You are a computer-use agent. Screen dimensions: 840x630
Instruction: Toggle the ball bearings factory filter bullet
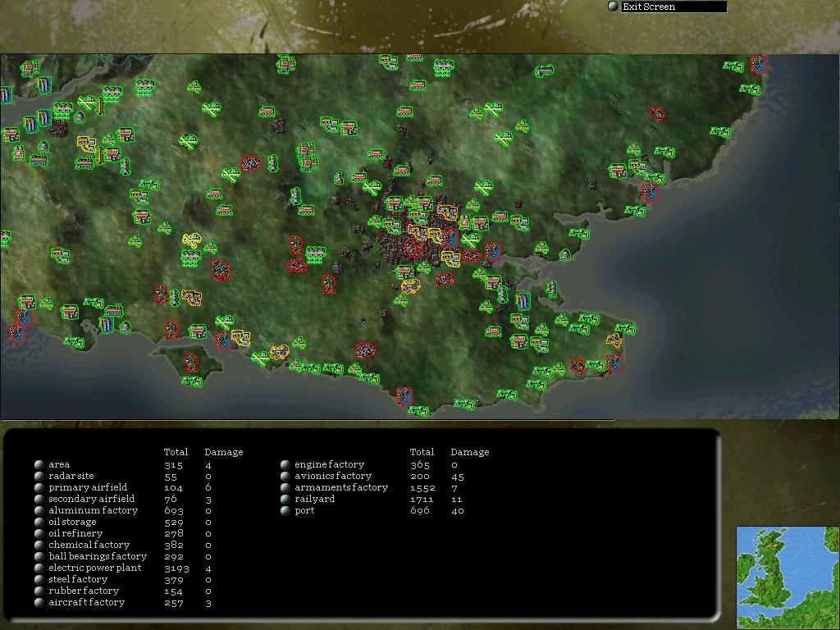(x=39, y=557)
